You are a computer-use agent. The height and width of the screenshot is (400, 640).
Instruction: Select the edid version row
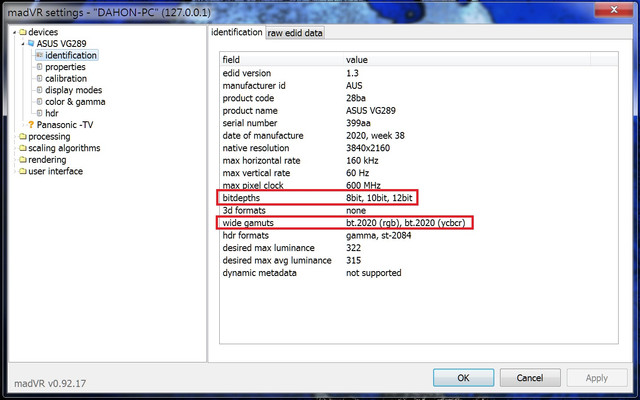419,73
